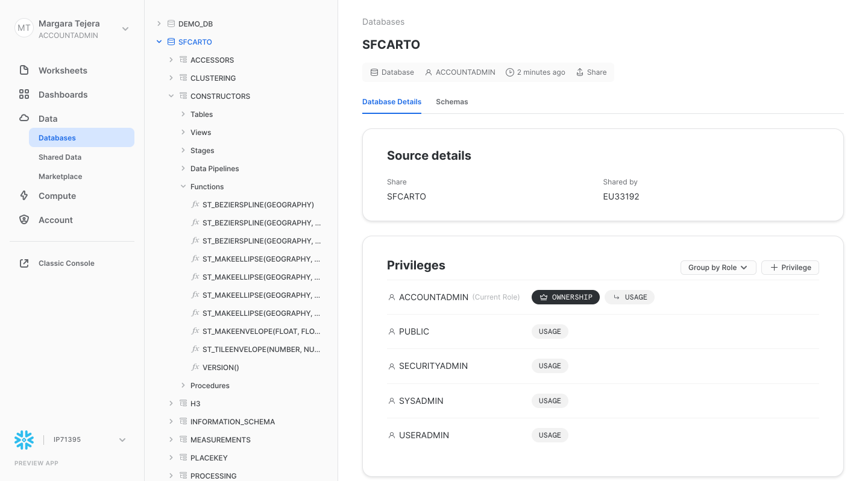Click the MT user avatar
Image resolution: width=868 pixels, height=481 pixels.
pyautogui.click(x=24, y=28)
